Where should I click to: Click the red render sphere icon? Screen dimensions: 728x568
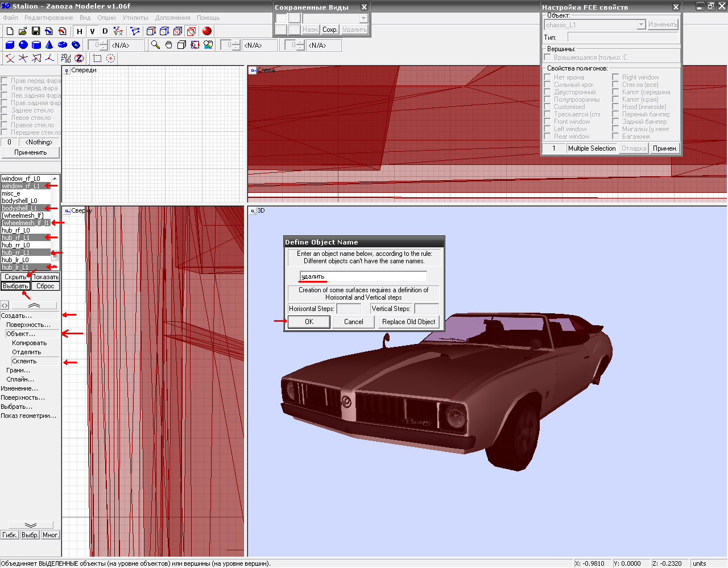coord(206,31)
